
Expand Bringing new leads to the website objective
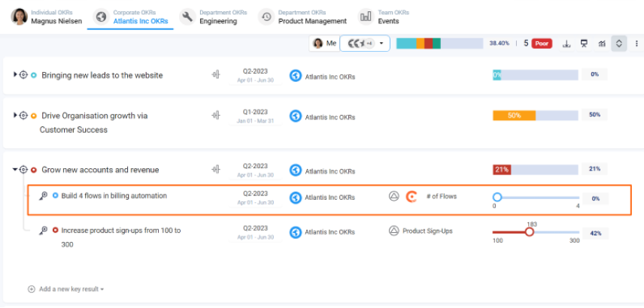click(x=15, y=74)
